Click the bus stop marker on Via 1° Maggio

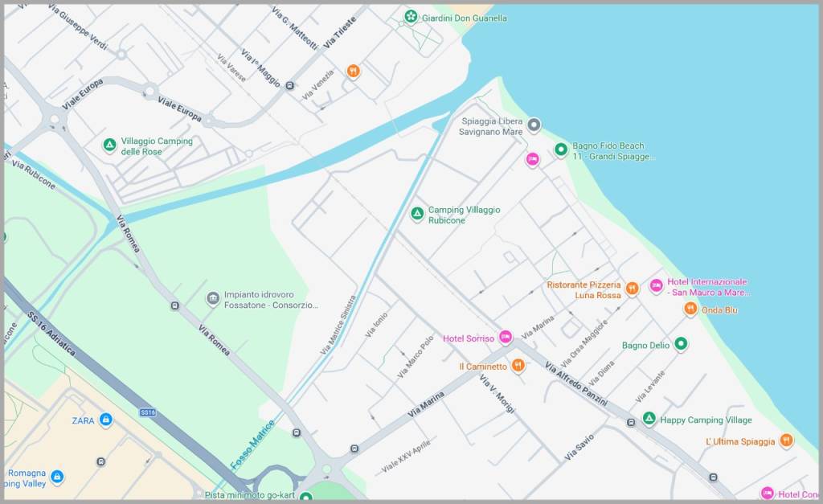[x=289, y=85]
